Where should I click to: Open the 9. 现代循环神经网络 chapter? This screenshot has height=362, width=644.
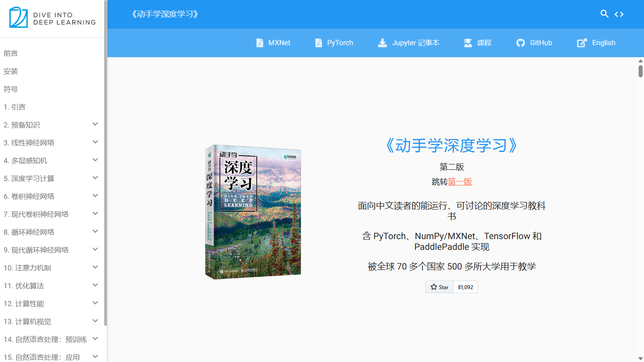[36, 250]
